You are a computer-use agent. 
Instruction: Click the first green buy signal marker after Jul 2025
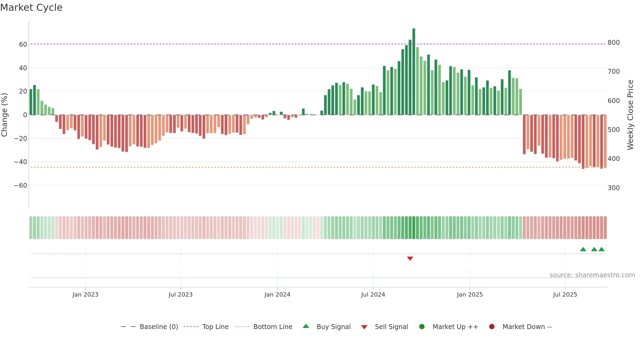[x=583, y=249]
